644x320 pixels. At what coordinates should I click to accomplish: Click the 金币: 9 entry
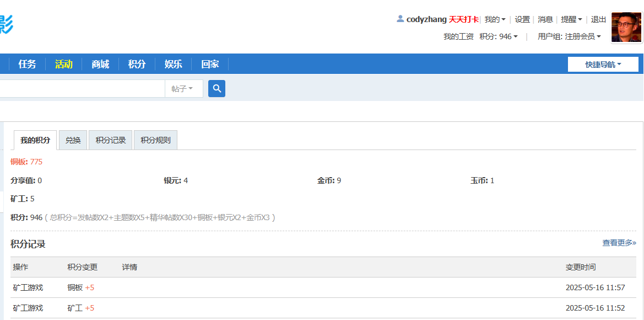coord(329,180)
